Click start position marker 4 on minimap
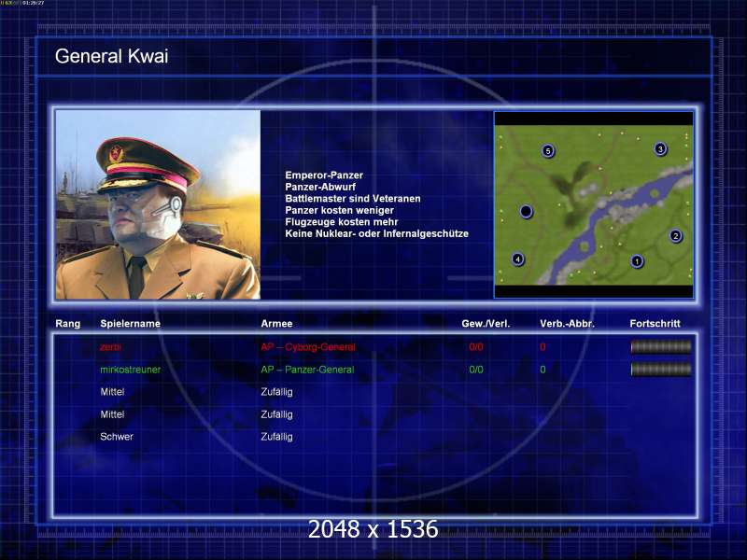Image resolution: width=747 pixels, height=560 pixels. pos(518,259)
